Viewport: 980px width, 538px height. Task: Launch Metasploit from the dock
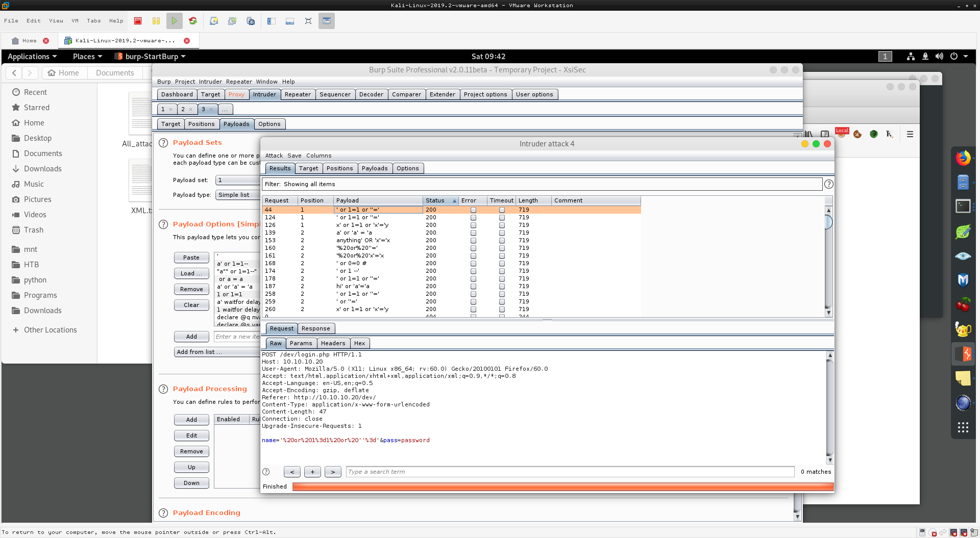(x=963, y=280)
